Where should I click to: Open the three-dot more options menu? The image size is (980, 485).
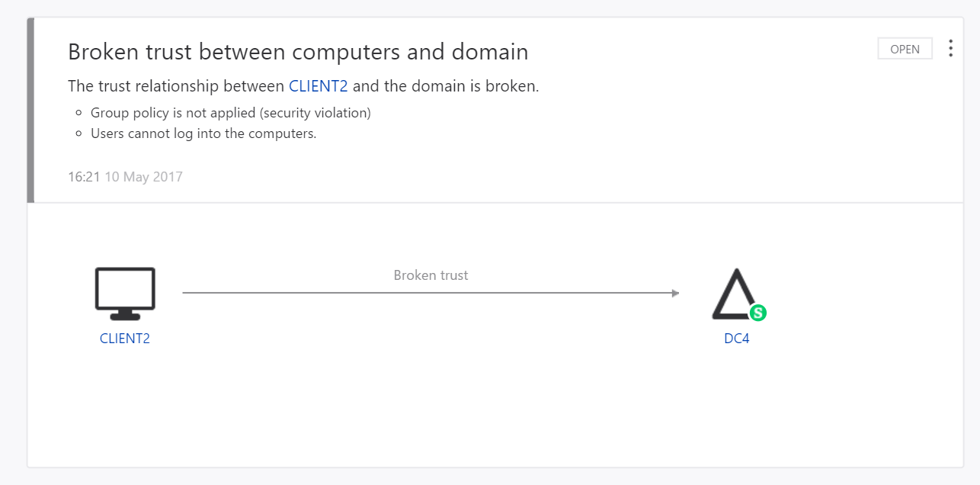tap(950, 49)
